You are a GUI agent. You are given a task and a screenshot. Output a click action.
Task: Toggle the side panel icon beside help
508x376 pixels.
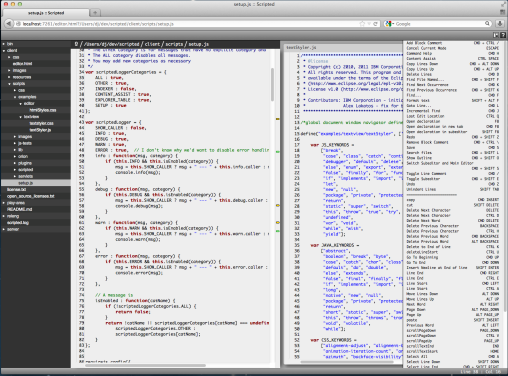pos(496,35)
